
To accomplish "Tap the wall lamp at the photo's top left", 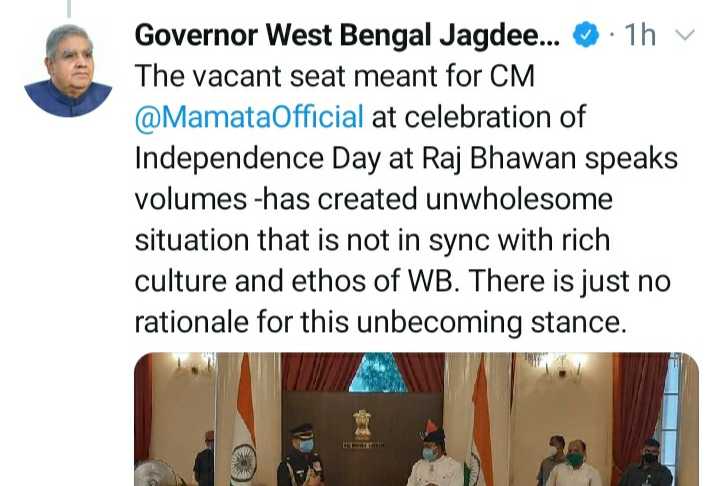I will [193, 364].
